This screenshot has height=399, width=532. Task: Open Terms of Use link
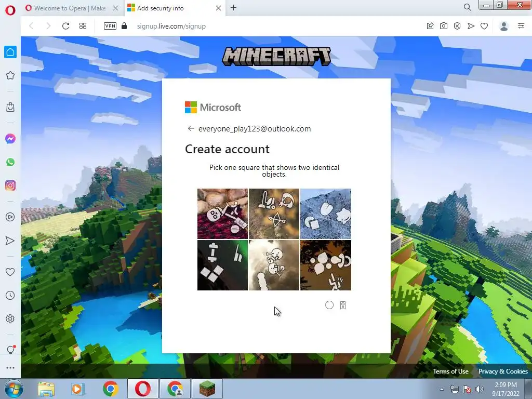click(x=450, y=371)
